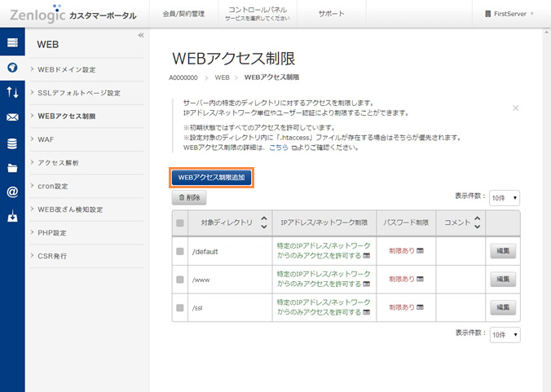Click パスワード制限 column header

(x=406, y=222)
